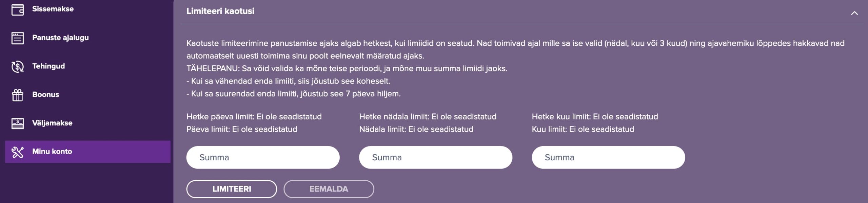868x203 pixels.
Task: Focus the weekly limit Summa field
Action: [x=435, y=157]
